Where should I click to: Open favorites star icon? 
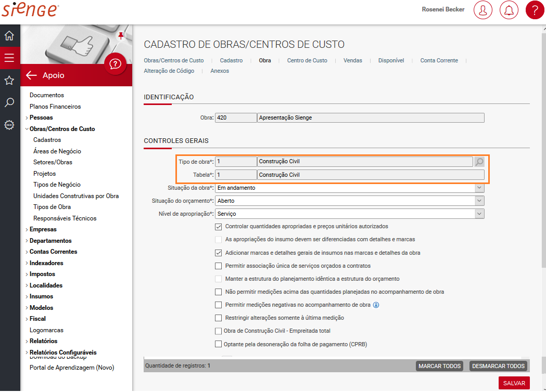9,81
